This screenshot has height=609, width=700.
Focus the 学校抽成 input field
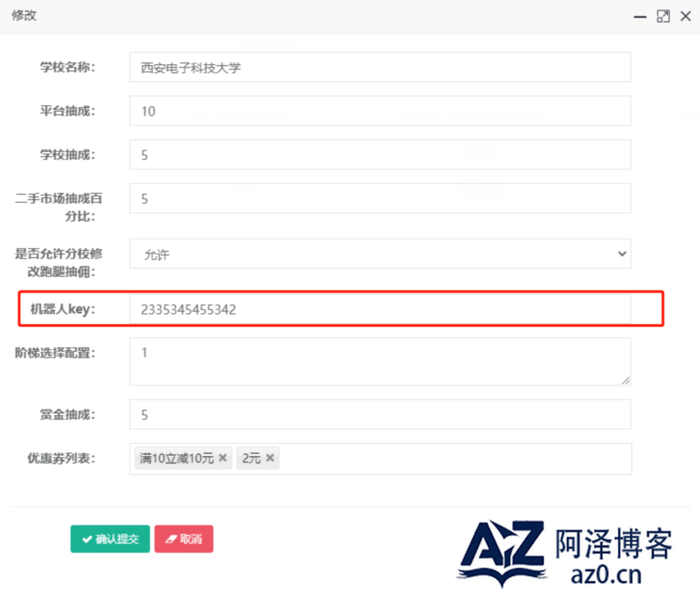(x=380, y=154)
